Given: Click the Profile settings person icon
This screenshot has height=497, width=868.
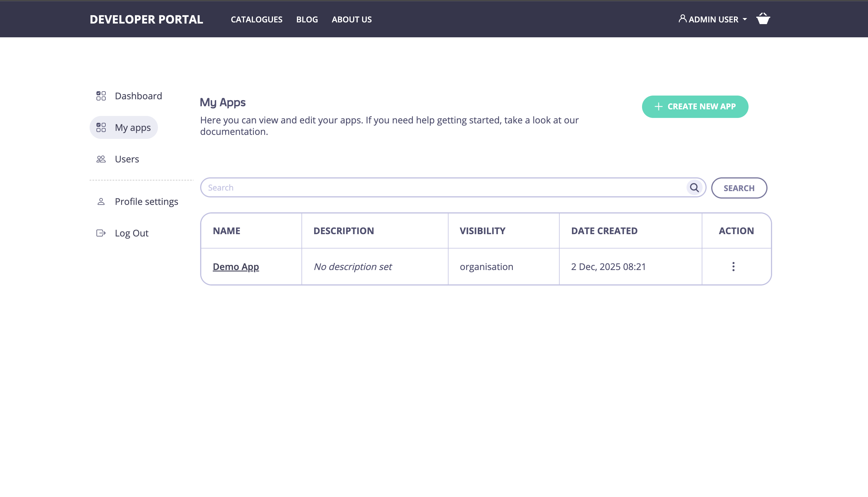Looking at the screenshot, I should [101, 202].
